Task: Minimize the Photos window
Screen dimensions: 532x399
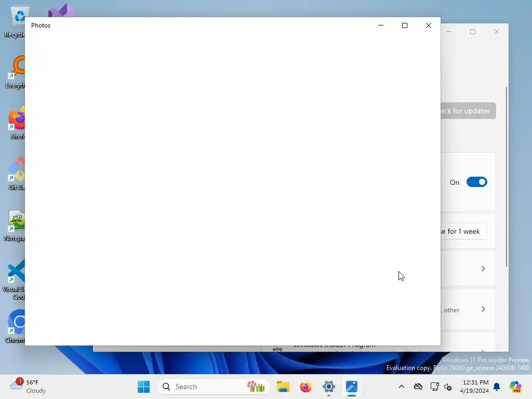Action: point(381,25)
